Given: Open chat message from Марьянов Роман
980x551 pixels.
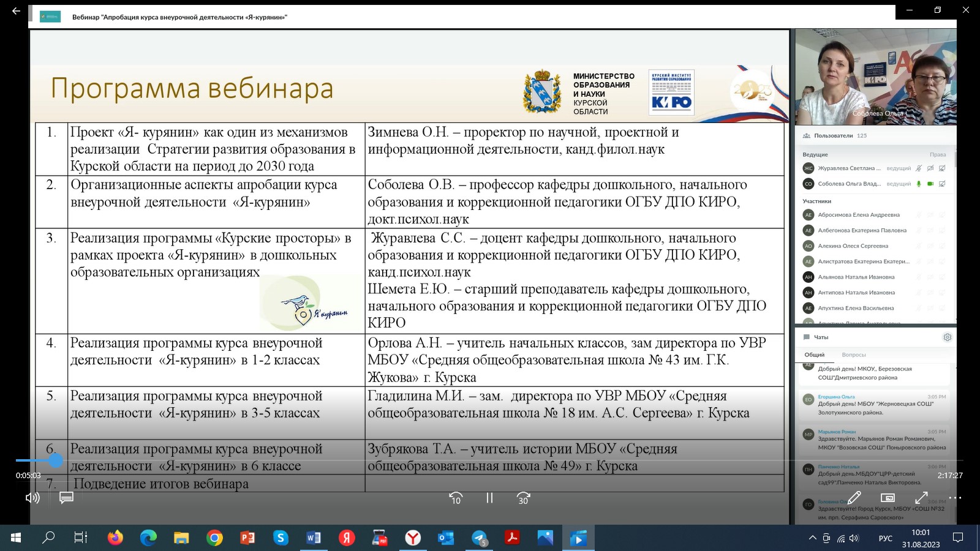Looking at the screenshot, I should (874, 440).
